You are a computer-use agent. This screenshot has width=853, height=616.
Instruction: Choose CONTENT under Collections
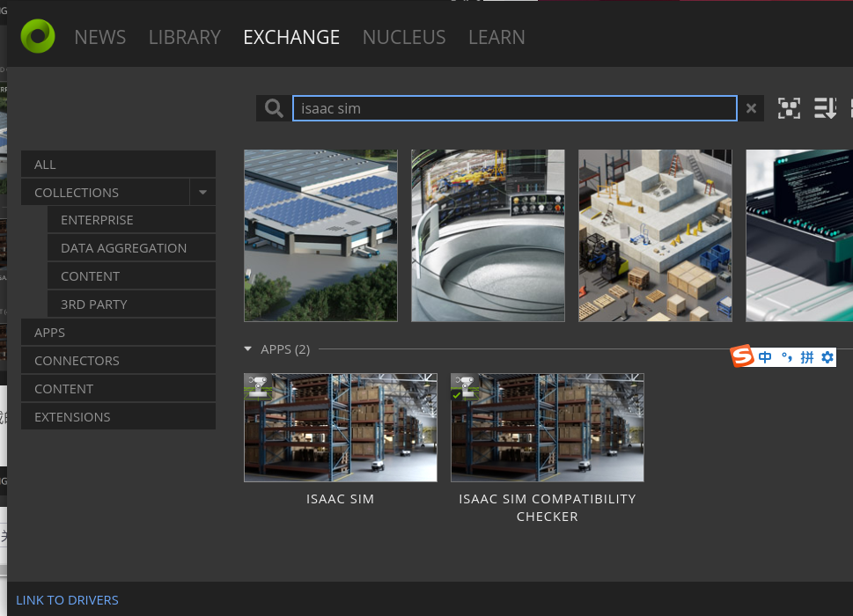[x=131, y=276]
